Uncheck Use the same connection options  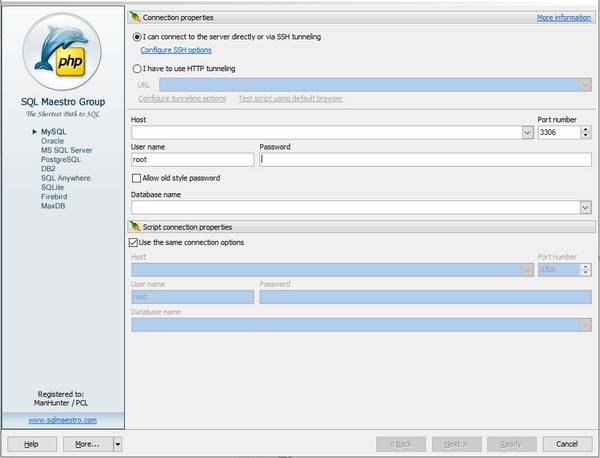[133, 243]
